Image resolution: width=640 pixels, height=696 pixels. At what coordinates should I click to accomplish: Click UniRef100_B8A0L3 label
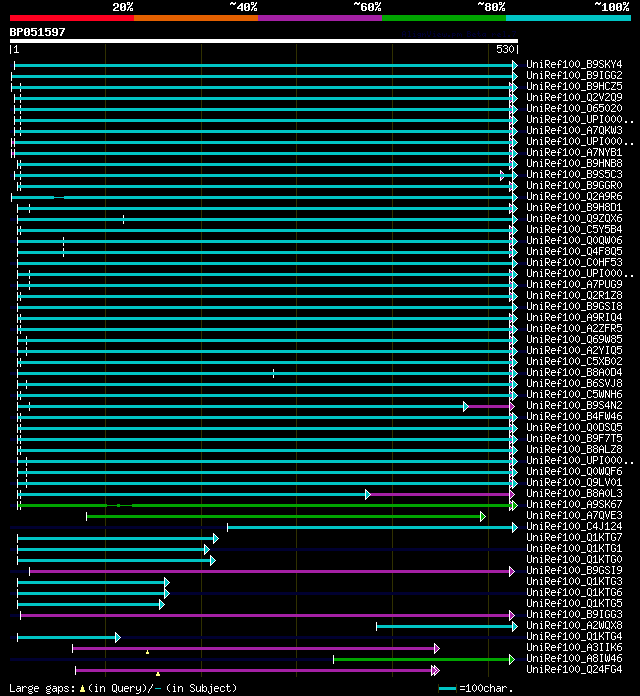(x=574, y=494)
